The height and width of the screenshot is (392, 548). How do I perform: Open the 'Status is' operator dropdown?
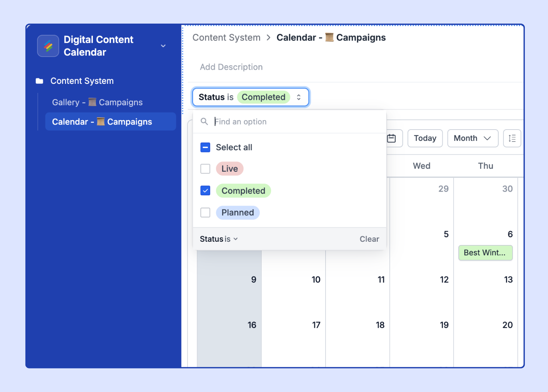click(219, 239)
